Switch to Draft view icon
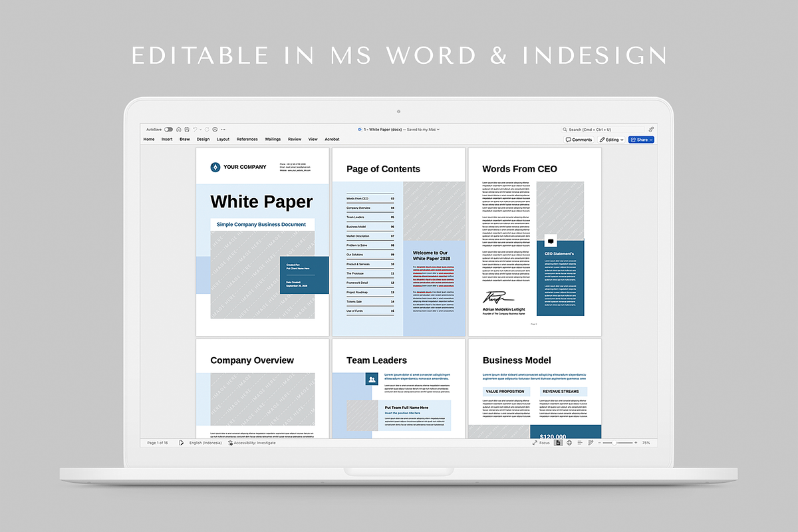Screen dimensions: 798x532 pos(591,443)
